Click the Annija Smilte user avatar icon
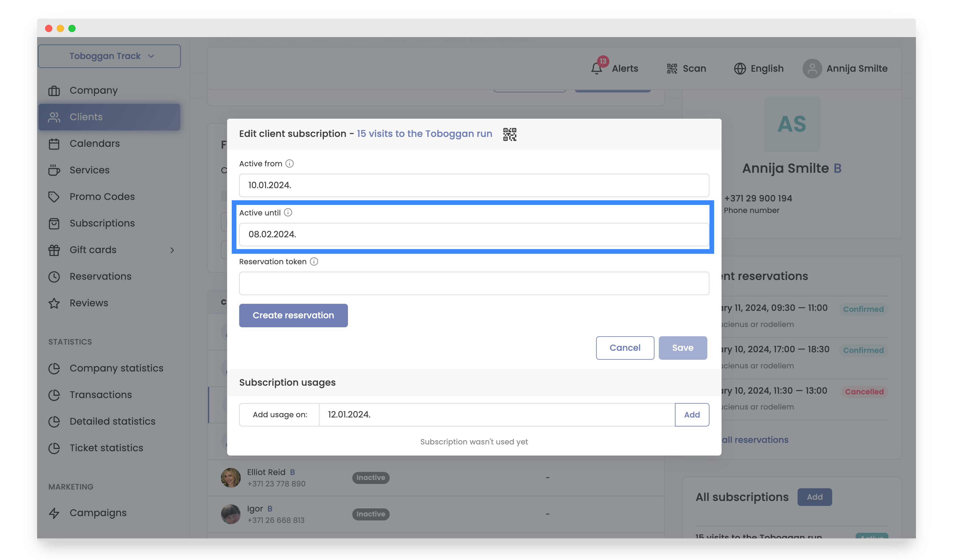 tap(812, 68)
